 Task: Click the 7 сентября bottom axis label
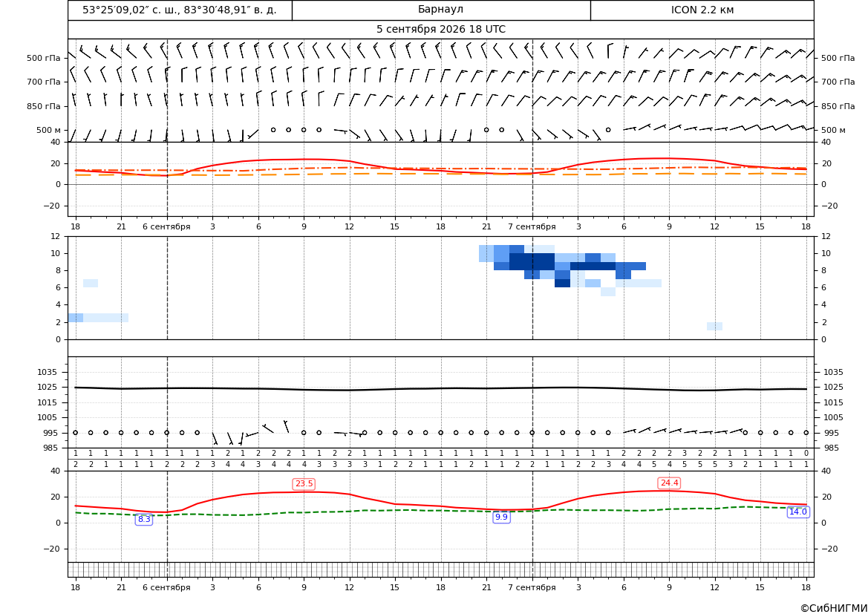coord(532,587)
